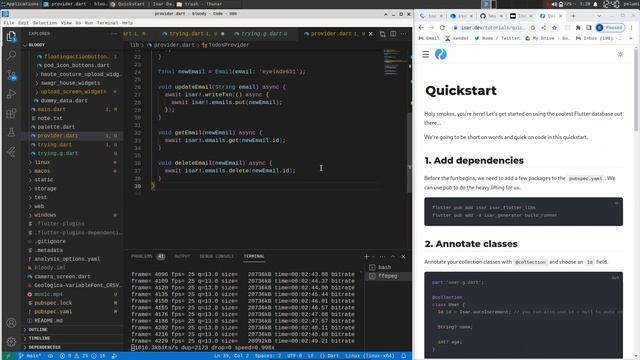Open palette.dart in explorer

coord(56,127)
